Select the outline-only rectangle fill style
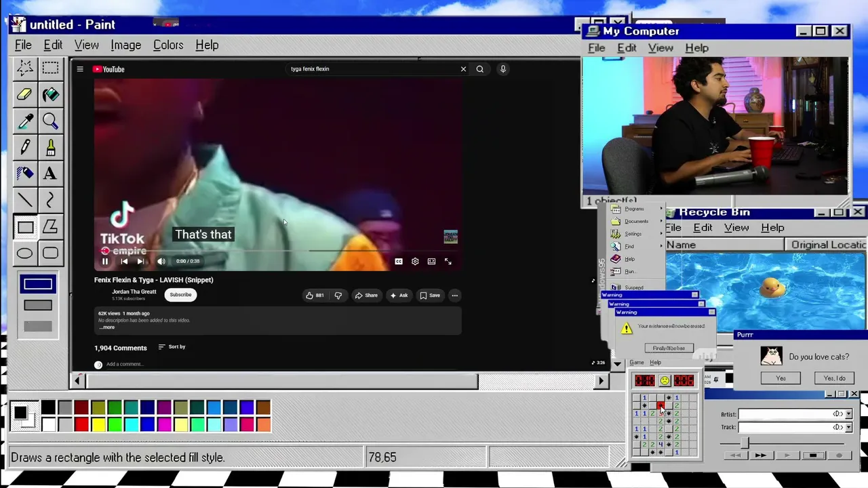 37,284
